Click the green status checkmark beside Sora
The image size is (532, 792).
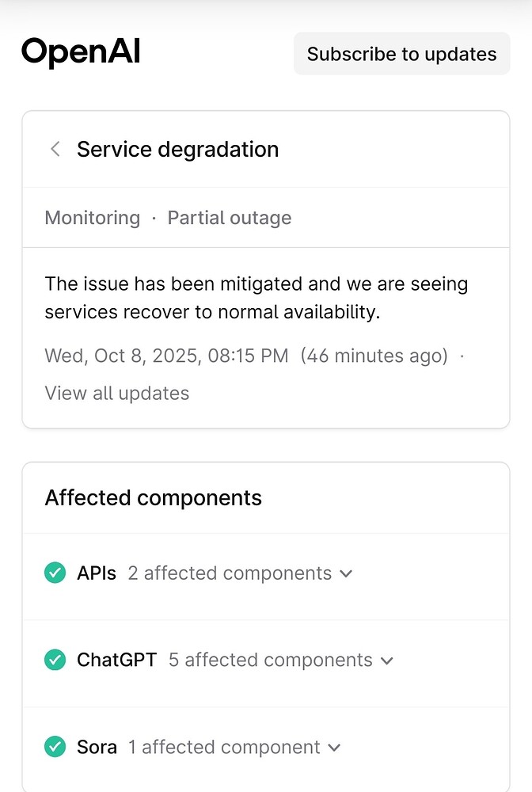(55, 747)
